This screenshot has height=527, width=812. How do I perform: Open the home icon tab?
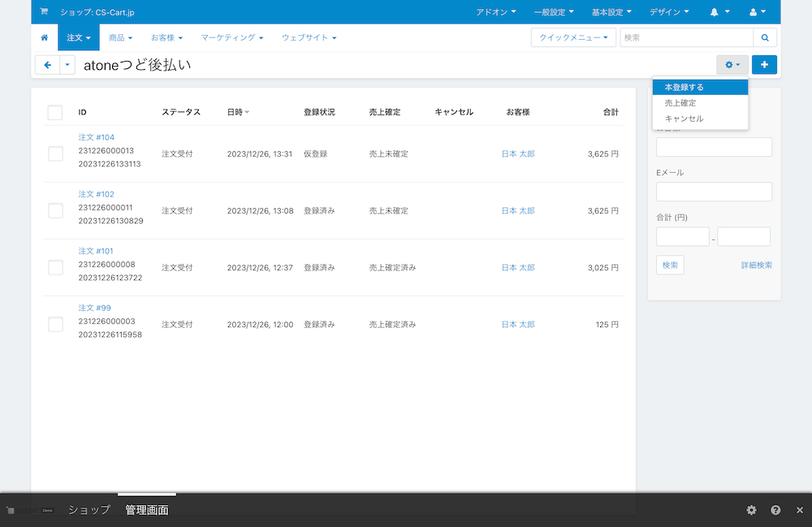click(45, 37)
